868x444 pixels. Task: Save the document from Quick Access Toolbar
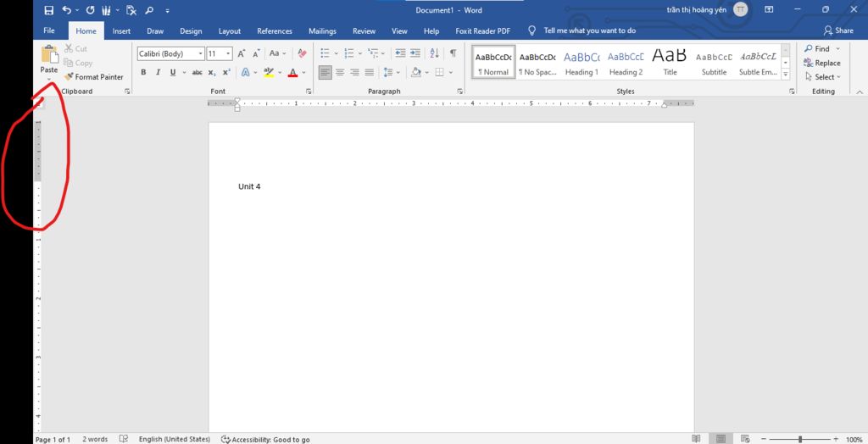click(48, 10)
